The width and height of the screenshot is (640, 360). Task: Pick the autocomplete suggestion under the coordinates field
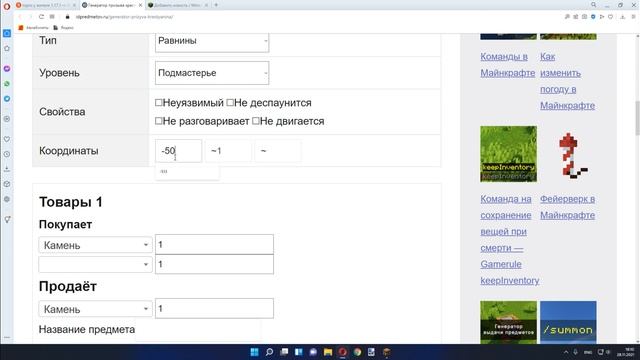click(187, 172)
